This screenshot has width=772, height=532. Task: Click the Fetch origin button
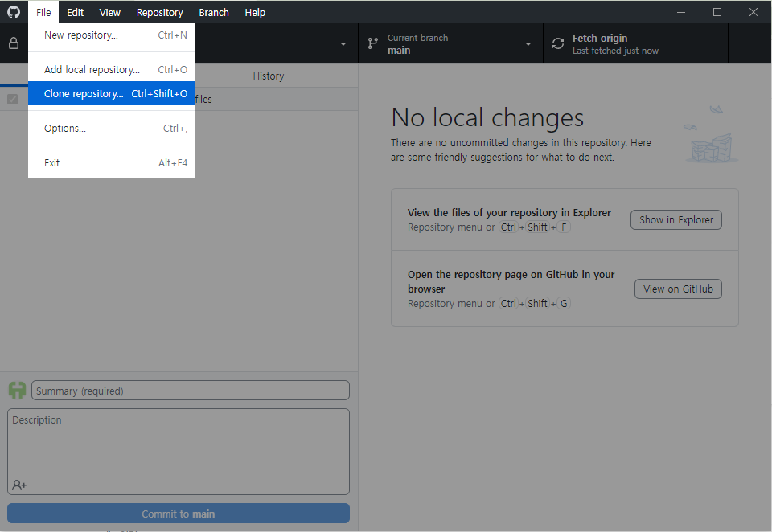635,43
